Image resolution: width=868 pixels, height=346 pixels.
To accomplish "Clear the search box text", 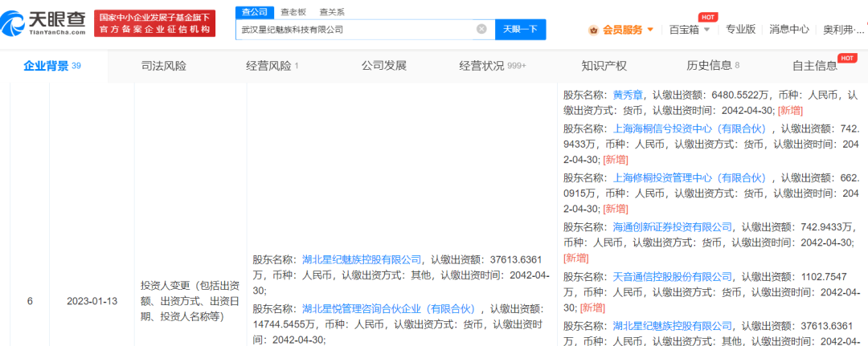I will click(x=481, y=29).
